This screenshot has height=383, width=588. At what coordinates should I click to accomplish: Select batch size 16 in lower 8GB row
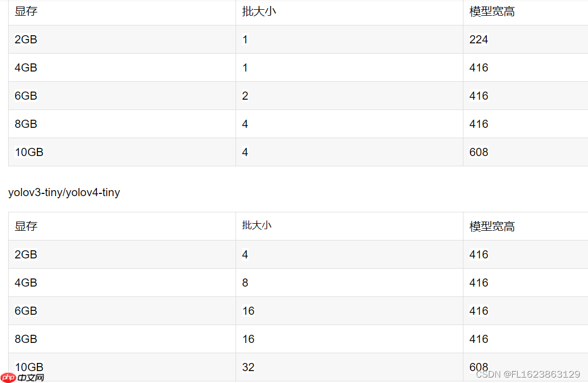point(248,339)
